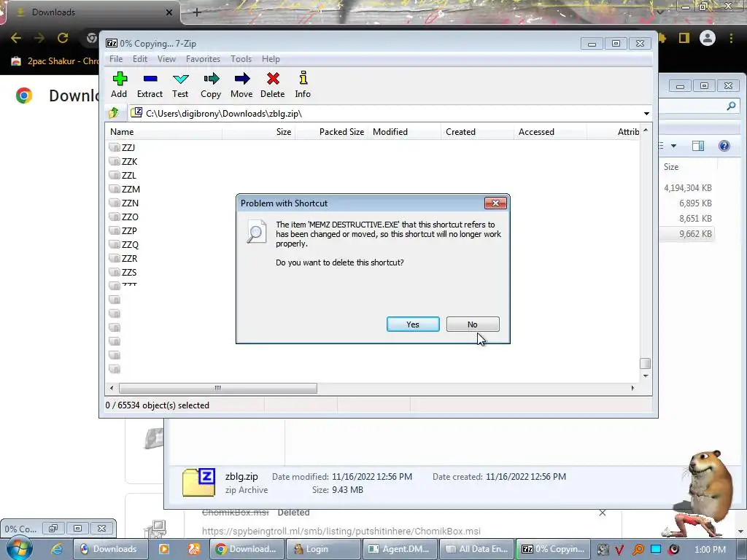Image resolution: width=747 pixels, height=560 pixels.
Task: Open the All Data En taskbar window
Action: click(x=477, y=549)
